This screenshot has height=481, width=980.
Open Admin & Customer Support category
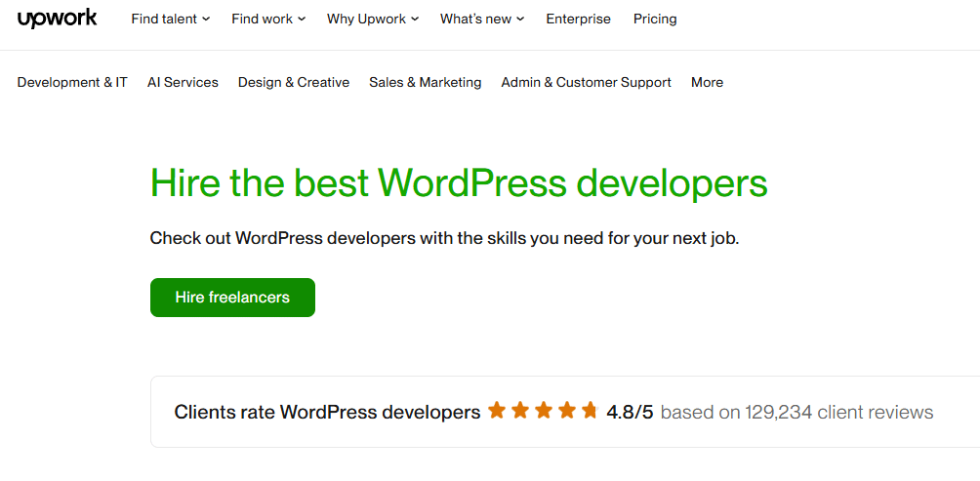pyautogui.click(x=587, y=83)
